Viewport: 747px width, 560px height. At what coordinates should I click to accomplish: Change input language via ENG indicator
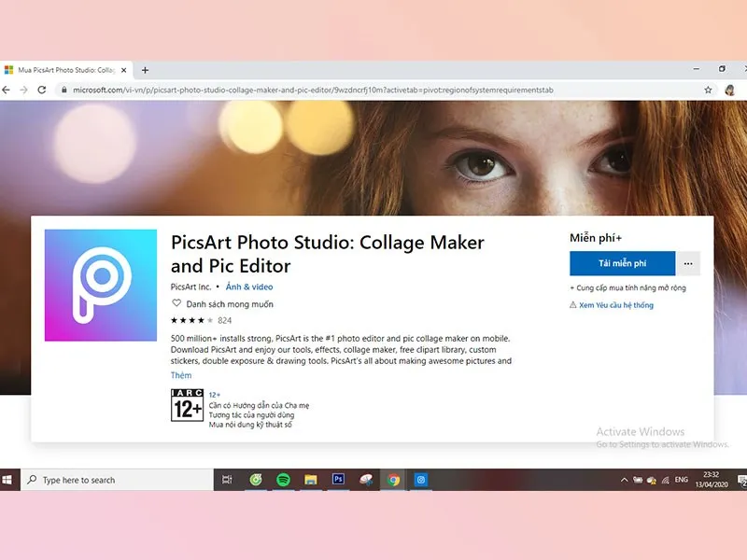680,480
